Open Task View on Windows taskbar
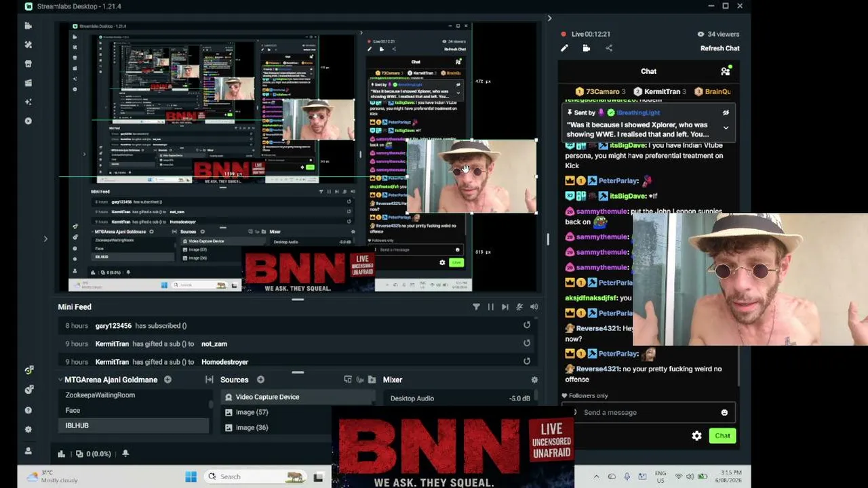Viewport: 868px width, 488px height. tap(318, 476)
